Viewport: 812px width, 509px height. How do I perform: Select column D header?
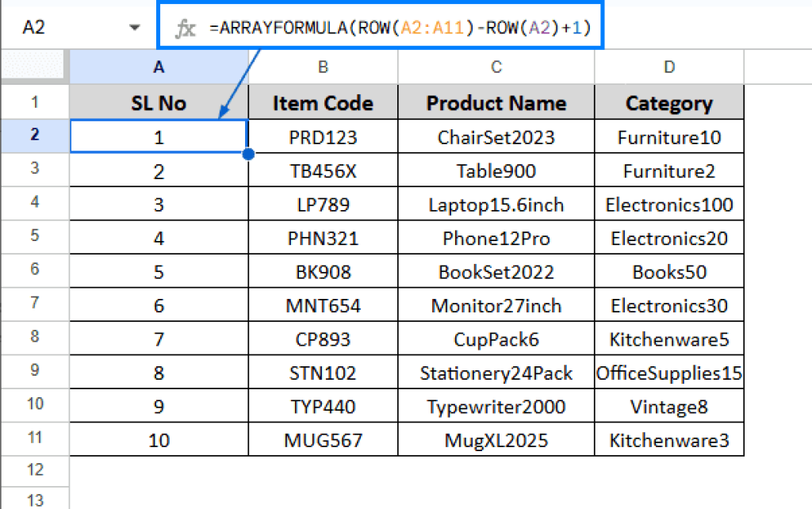pos(668,69)
